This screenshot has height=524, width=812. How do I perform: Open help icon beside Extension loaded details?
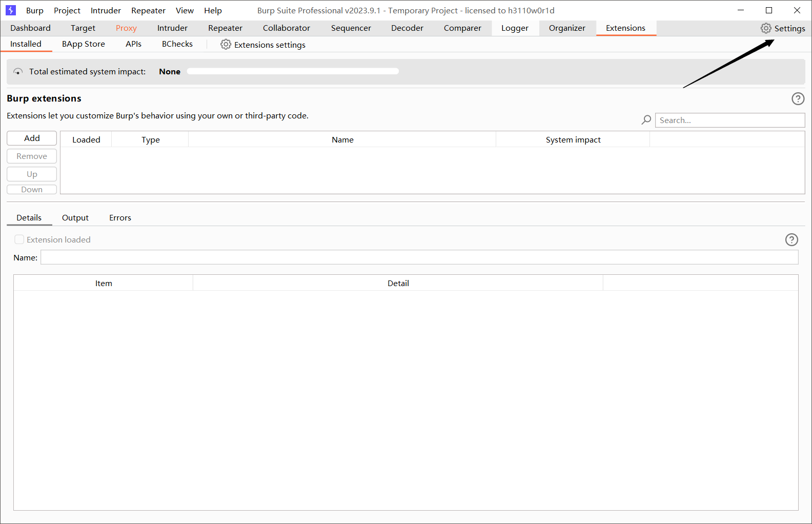pos(791,239)
